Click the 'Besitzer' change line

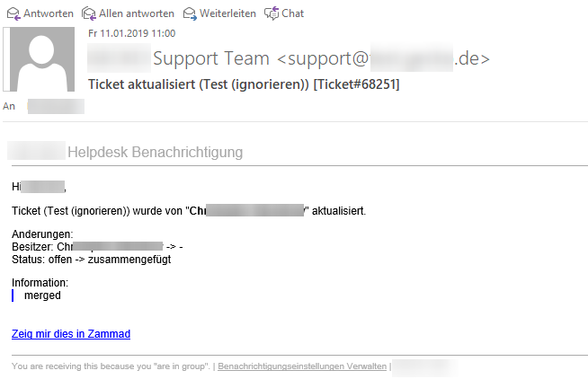[97, 247]
